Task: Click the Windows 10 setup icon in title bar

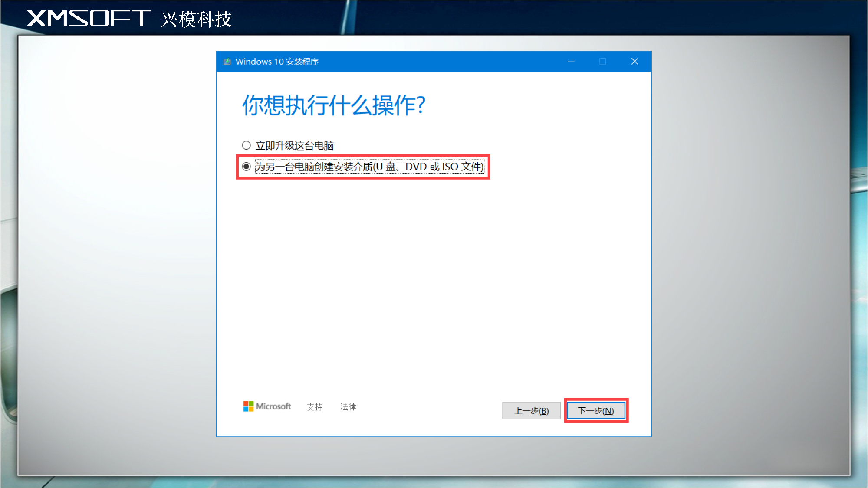Action: [227, 62]
